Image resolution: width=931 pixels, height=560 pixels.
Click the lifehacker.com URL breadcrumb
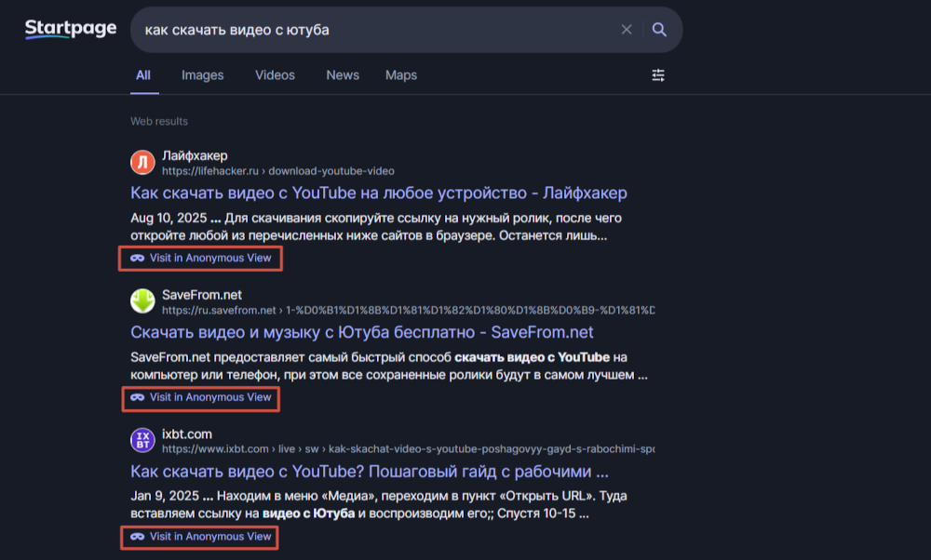click(277, 171)
